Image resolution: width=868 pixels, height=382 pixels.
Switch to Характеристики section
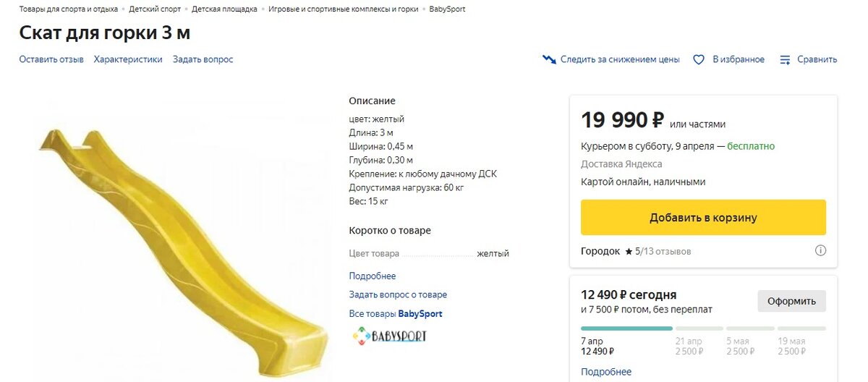128,59
